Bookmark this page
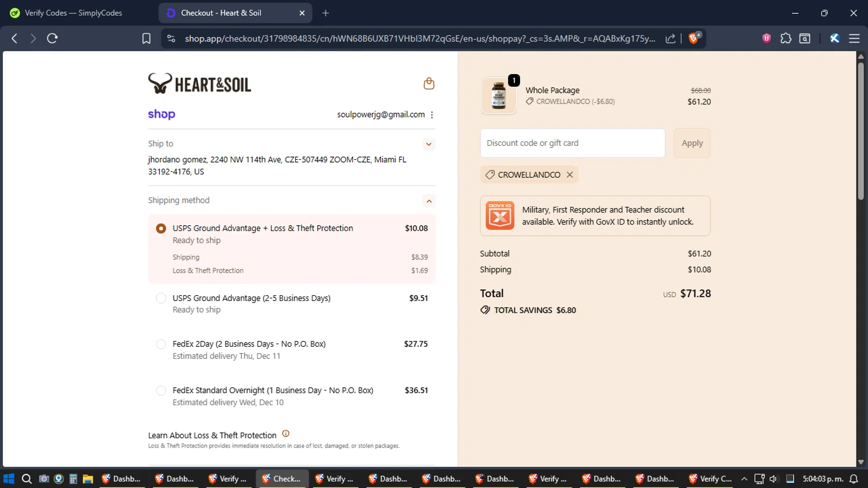868x488 pixels. click(x=146, y=38)
